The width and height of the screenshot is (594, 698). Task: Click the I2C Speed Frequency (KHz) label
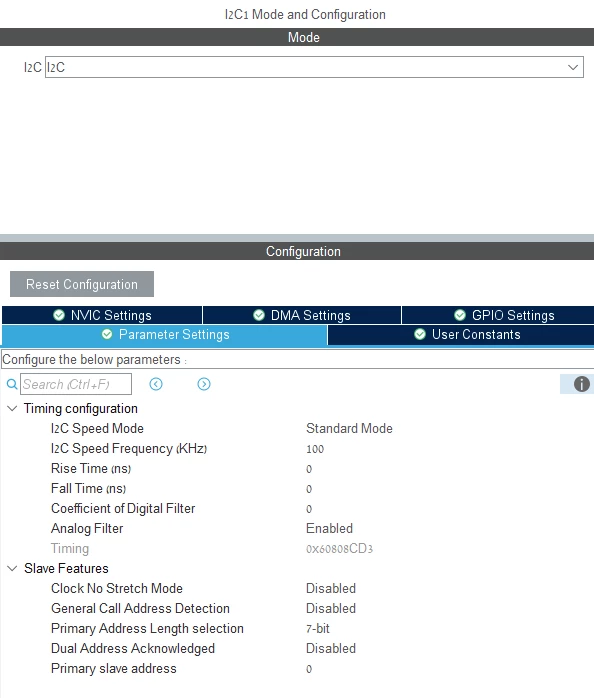129,449
